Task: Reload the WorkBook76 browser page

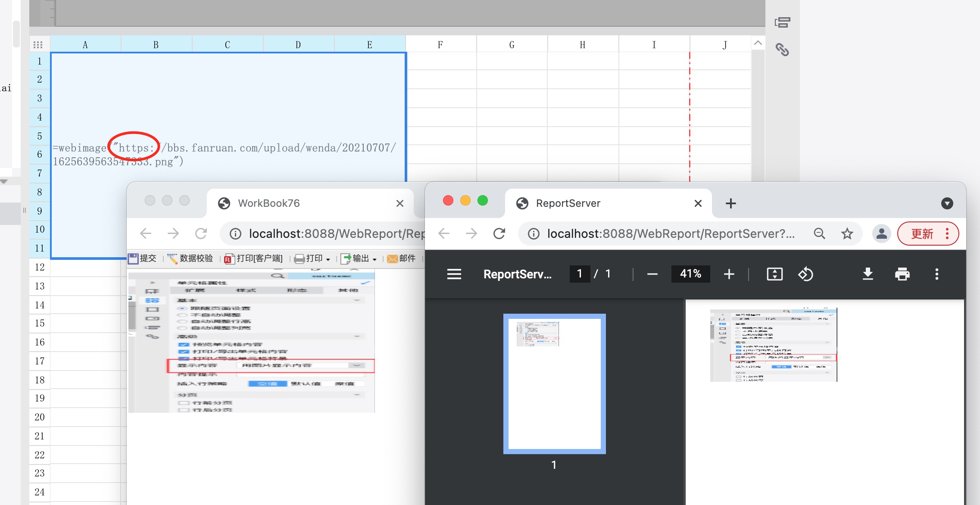Action: [x=201, y=234]
